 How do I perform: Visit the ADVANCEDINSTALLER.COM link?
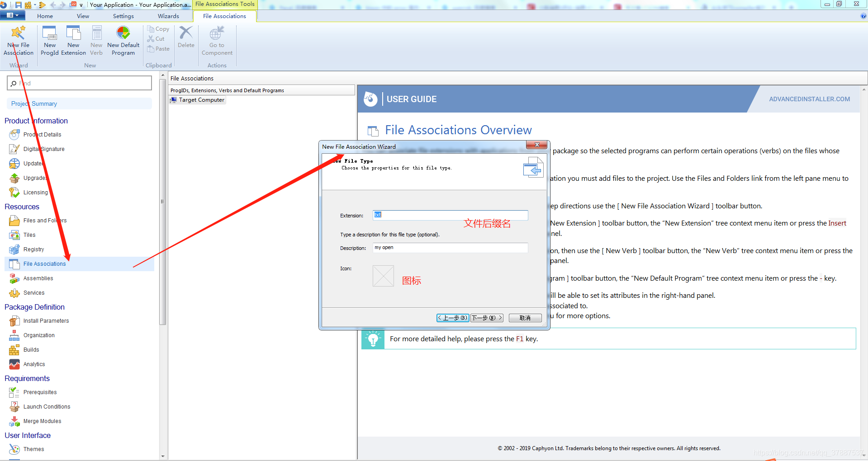click(809, 99)
